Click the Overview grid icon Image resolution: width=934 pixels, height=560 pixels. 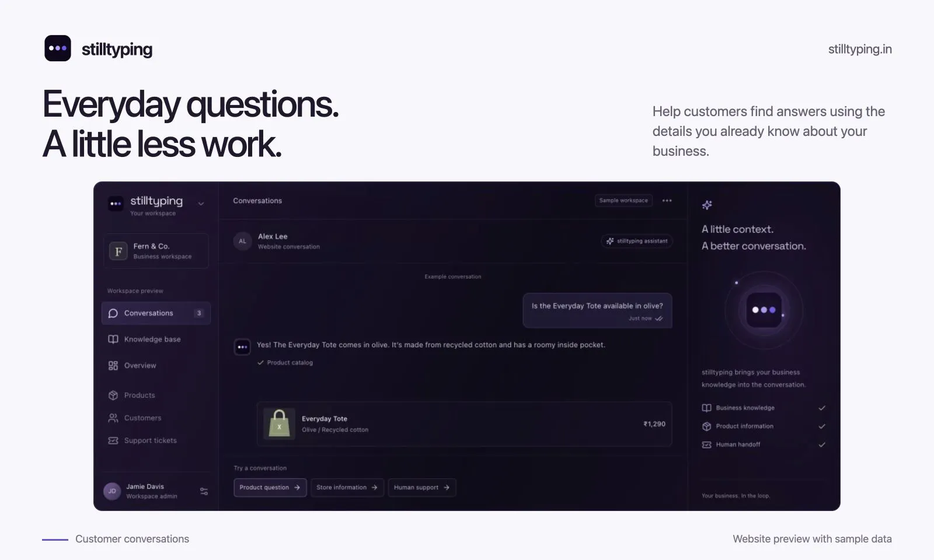(x=113, y=366)
